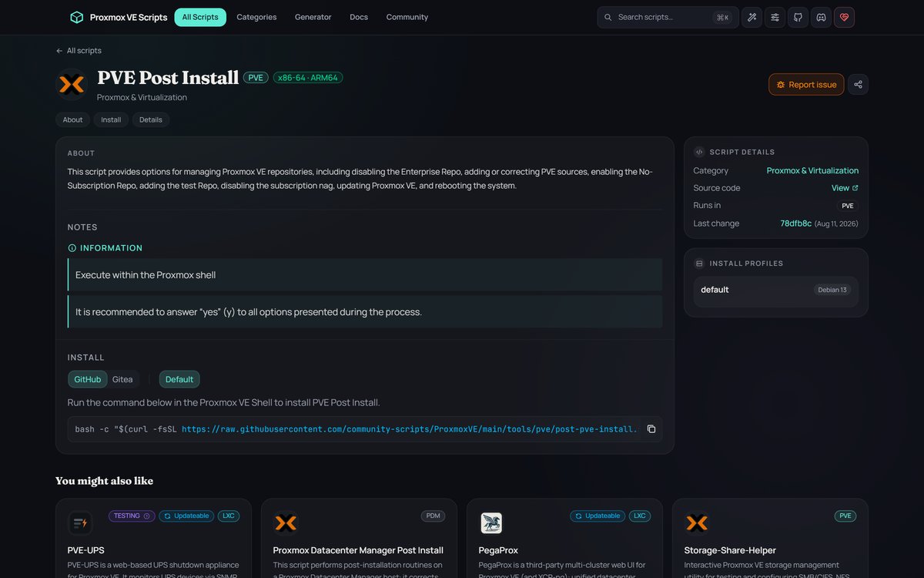Click the Report issue button
Image resolution: width=924 pixels, height=578 pixels.
coord(806,85)
